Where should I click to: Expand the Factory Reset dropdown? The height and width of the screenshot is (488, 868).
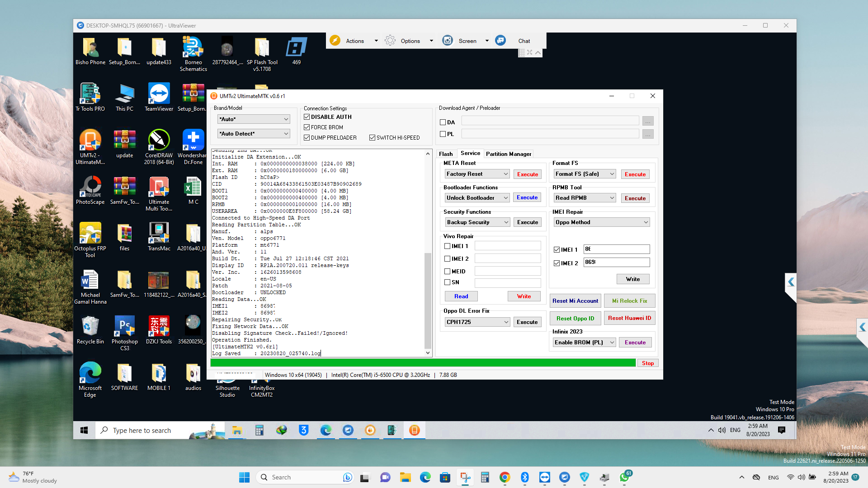click(477, 174)
